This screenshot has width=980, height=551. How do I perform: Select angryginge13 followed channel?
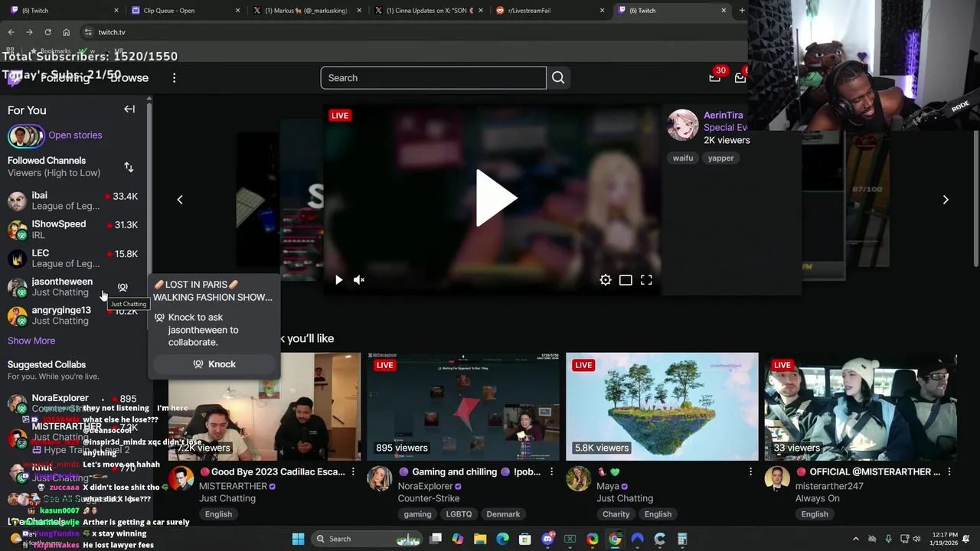73,315
